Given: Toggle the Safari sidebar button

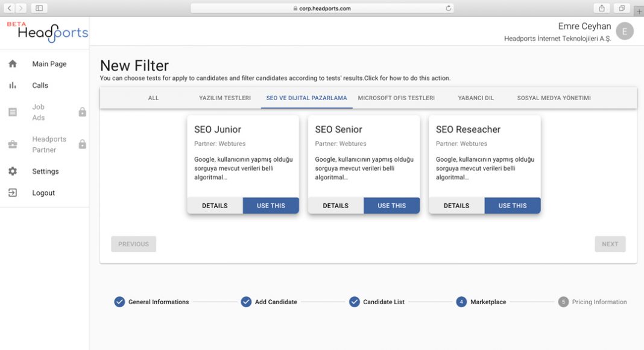Looking at the screenshot, I should tap(39, 8).
